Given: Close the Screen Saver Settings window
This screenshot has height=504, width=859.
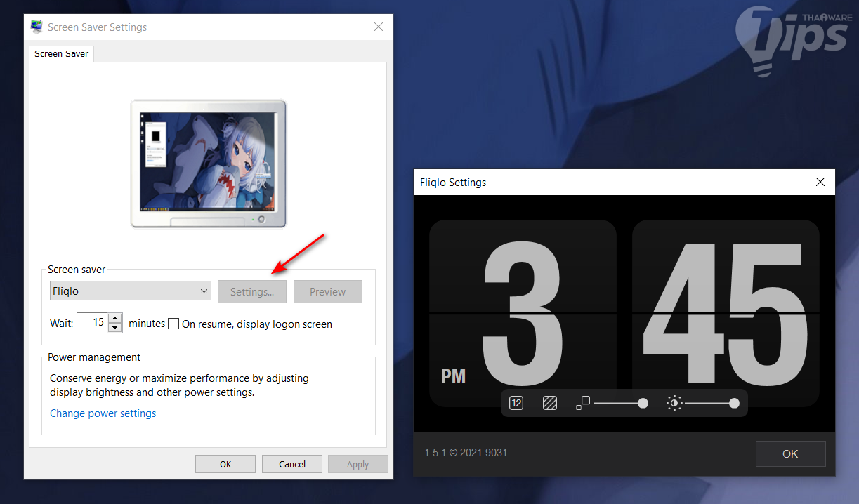Looking at the screenshot, I should click(x=379, y=27).
